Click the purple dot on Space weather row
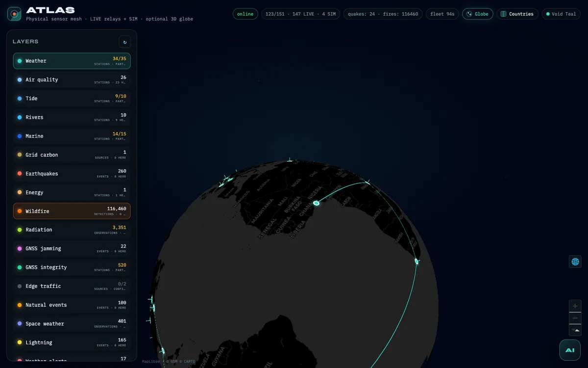 (20, 324)
